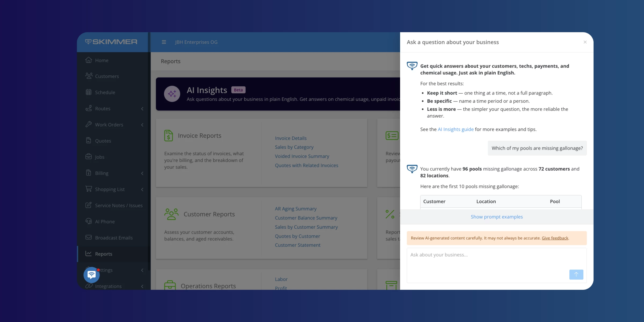Send the question with the arrow button
The image size is (644, 322).
(x=576, y=275)
